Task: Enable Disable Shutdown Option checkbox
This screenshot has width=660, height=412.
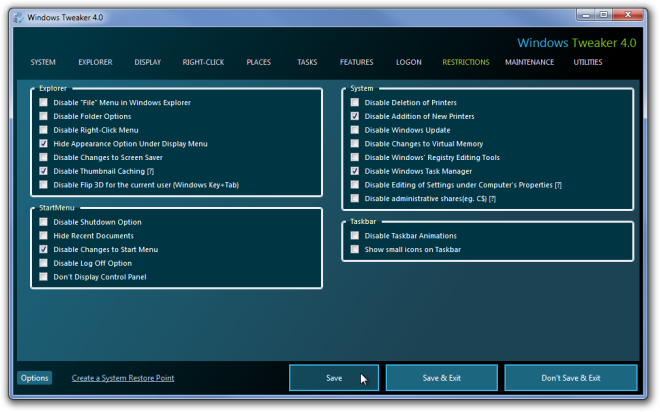Action: pos(43,222)
